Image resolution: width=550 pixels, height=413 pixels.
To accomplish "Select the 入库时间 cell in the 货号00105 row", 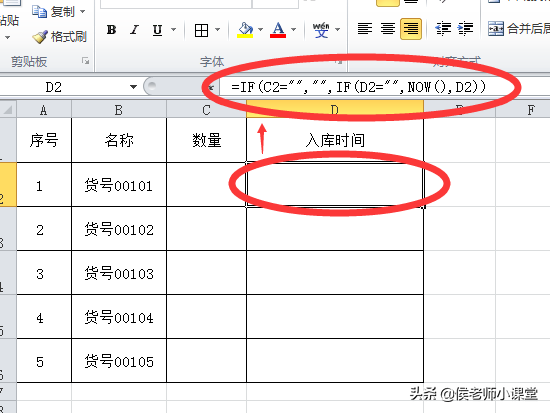I will [x=335, y=361].
